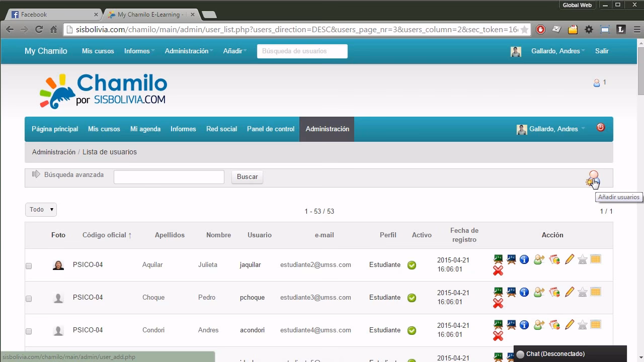
Task: Delete user Pedro Choque with the red X
Action: 498,303
